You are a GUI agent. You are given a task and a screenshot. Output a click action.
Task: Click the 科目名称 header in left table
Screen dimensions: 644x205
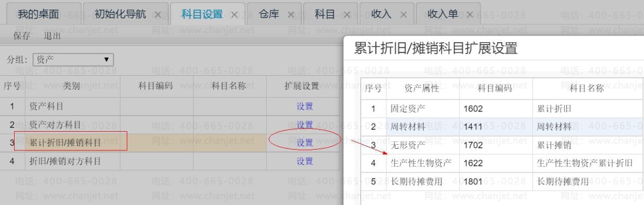(x=229, y=86)
